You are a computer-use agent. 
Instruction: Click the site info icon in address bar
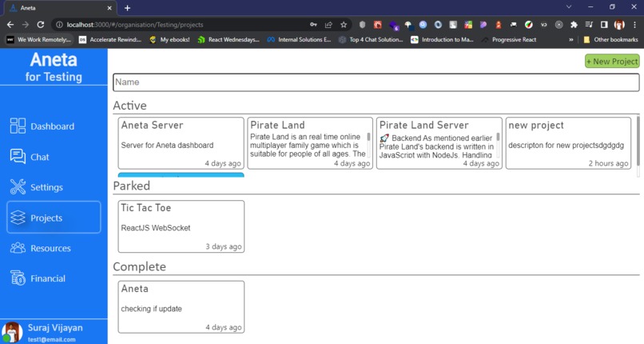coord(60,25)
